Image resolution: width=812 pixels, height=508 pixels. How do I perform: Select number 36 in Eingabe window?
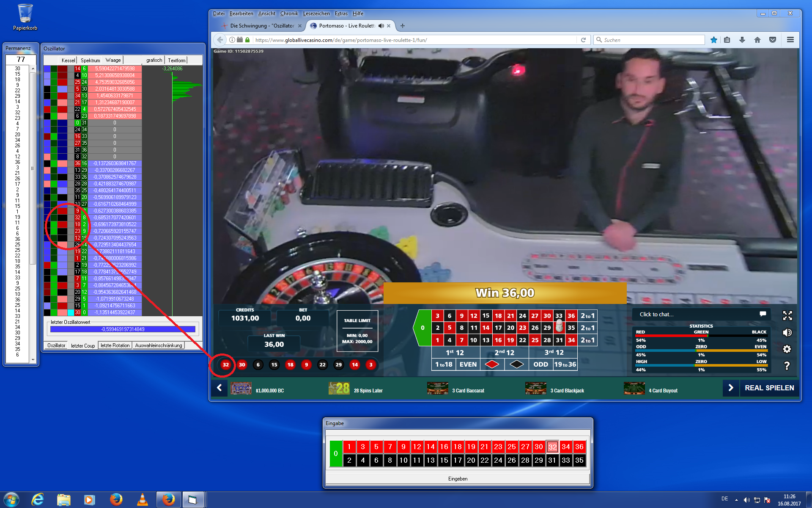pyautogui.click(x=579, y=447)
